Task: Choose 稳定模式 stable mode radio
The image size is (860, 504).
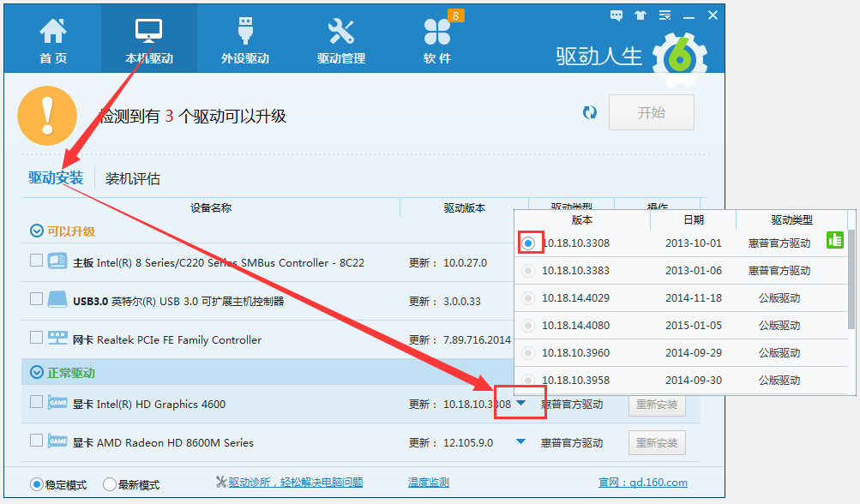Action: point(37,484)
